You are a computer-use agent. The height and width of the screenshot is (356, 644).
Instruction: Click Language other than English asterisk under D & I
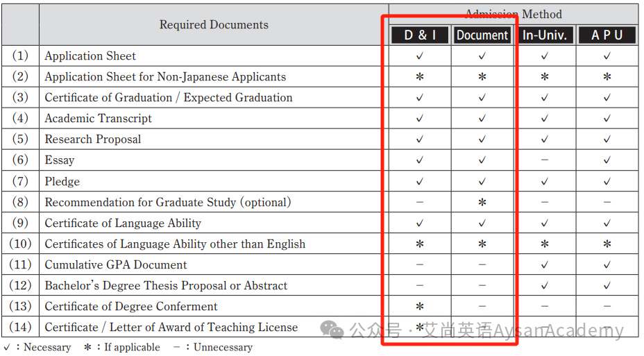pyautogui.click(x=420, y=244)
